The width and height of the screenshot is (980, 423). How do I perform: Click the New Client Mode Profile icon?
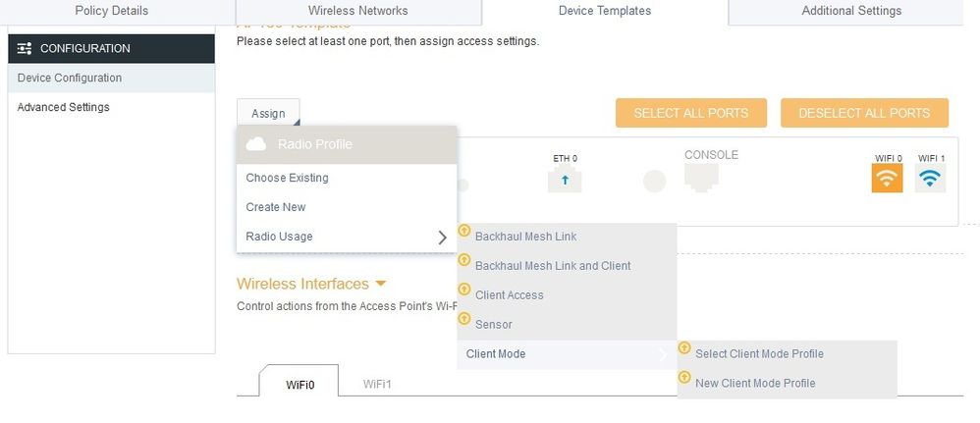[x=684, y=377]
